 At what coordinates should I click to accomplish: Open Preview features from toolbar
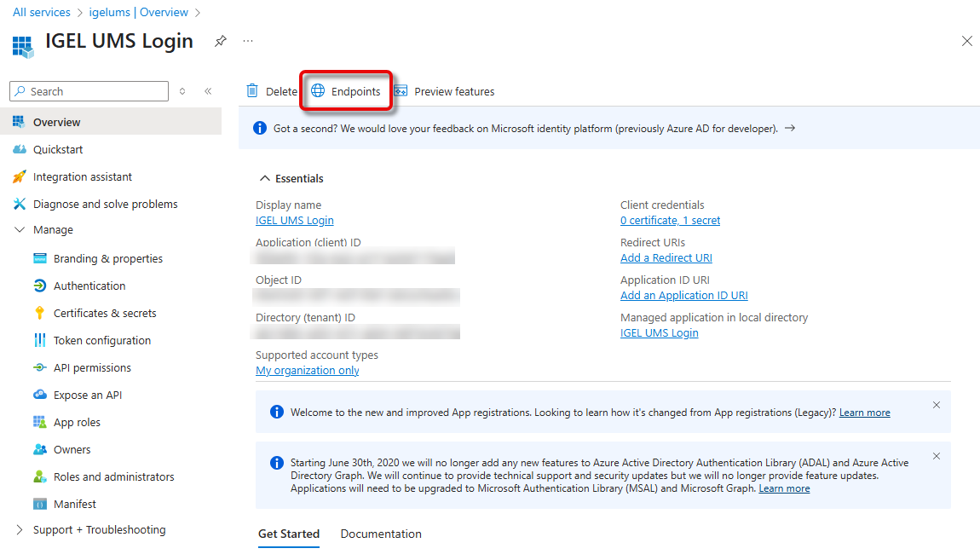[444, 91]
